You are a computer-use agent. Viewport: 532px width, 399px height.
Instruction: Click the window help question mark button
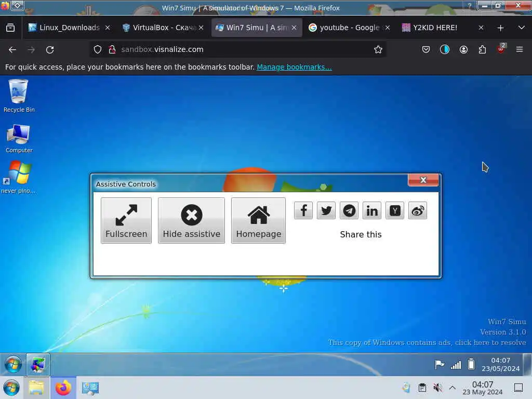[469, 6]
